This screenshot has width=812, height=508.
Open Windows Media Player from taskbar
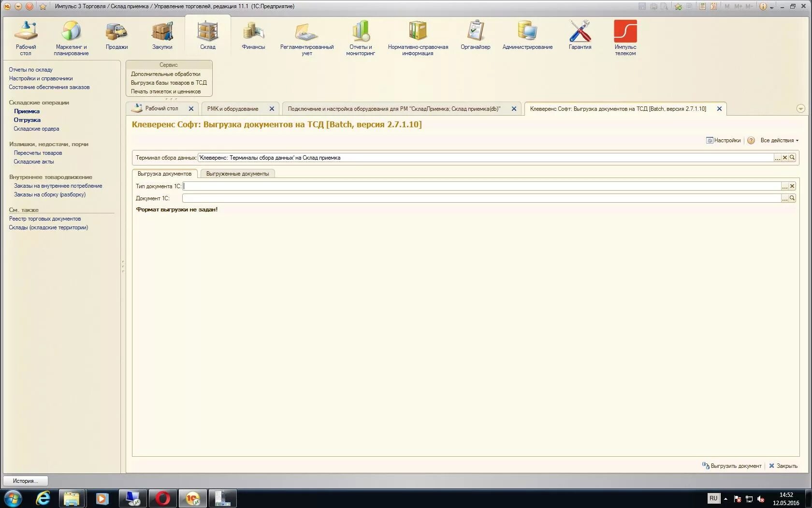[x=102, y=498]
